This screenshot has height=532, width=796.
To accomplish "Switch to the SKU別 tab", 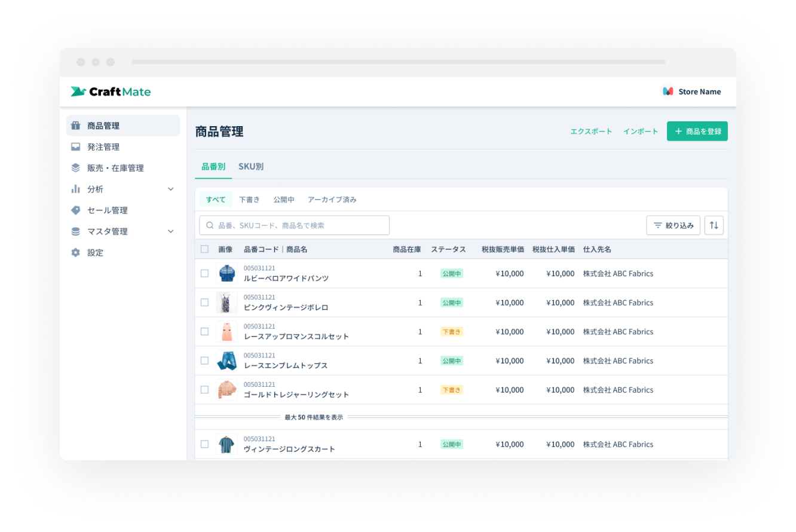I will pyautogui.click(x=251, y=167).
